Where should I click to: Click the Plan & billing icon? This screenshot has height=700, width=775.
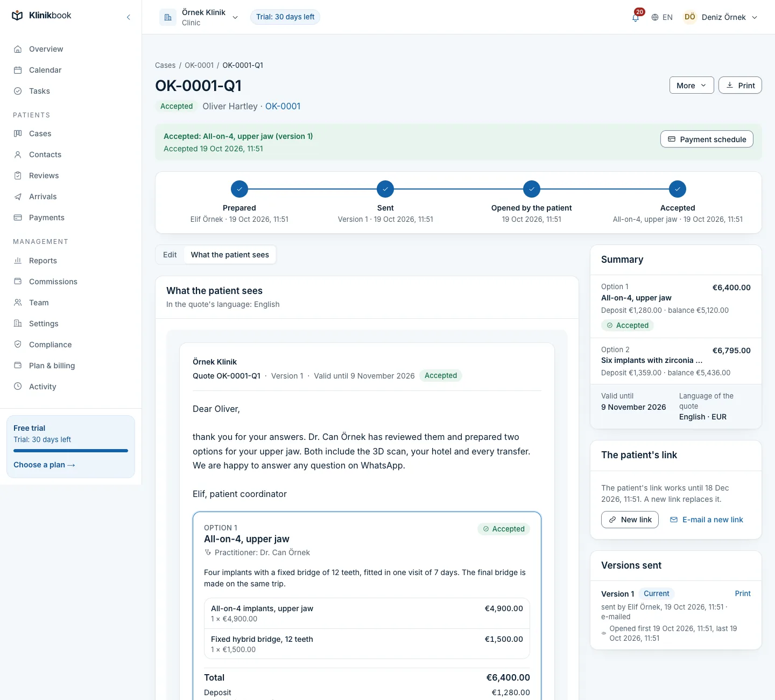pyautogui.click(x=18, y=366)
